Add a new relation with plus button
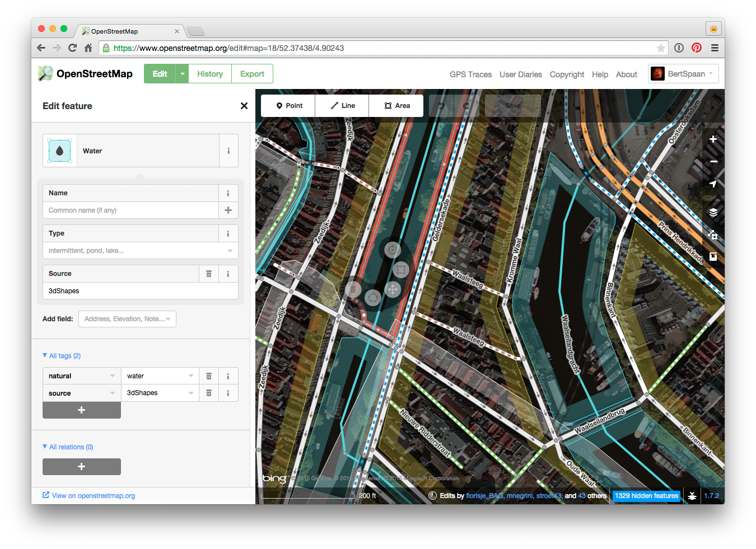 coord(82,467)
